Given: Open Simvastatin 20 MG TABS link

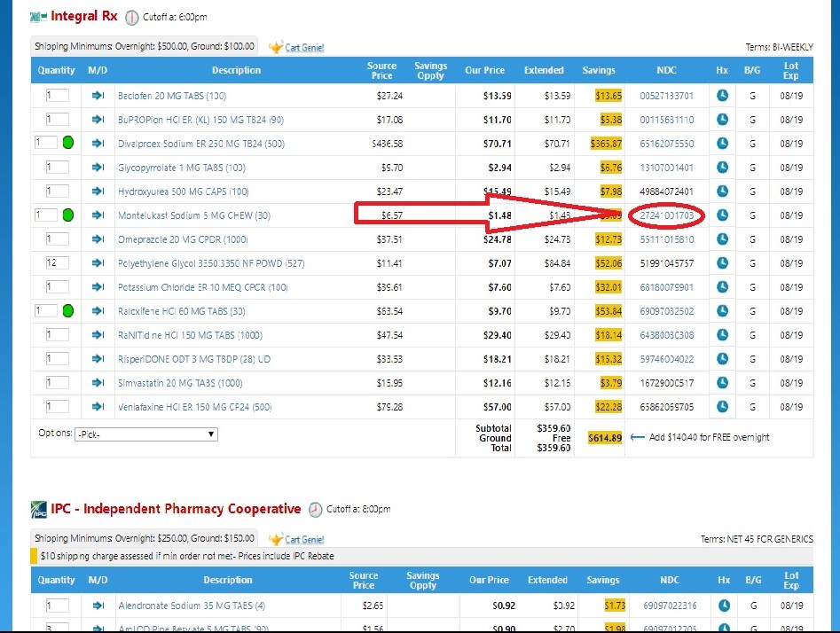Looking at the screenshot, I should pyautogui.click(x=180, y=383).
